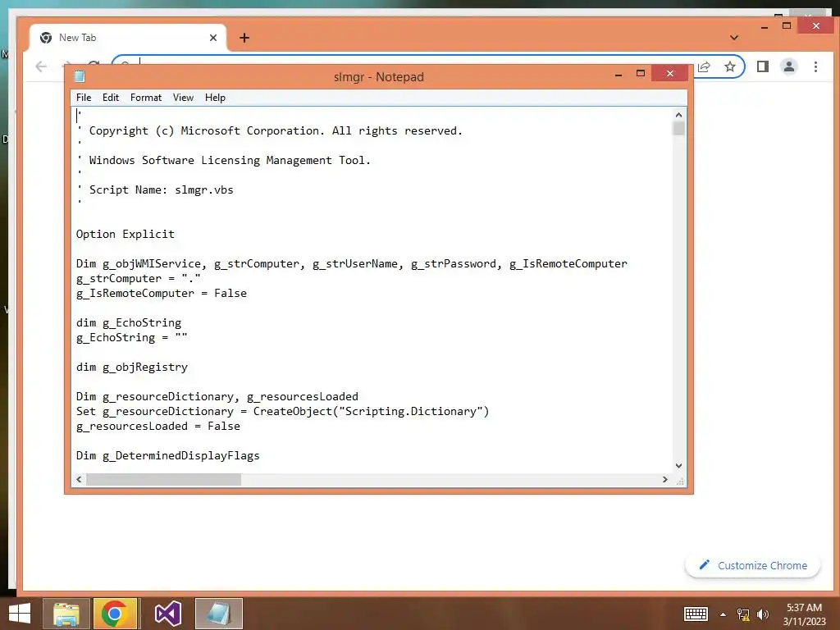Bookmark this tab with star icon
The width and height of the screenshot is (840, 630).
729,66
